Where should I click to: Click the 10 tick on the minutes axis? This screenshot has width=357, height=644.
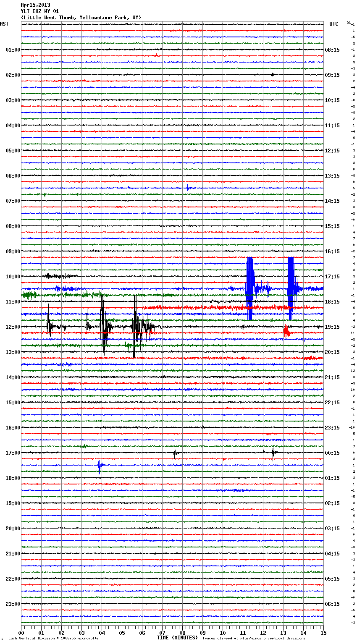coord(223,633)
